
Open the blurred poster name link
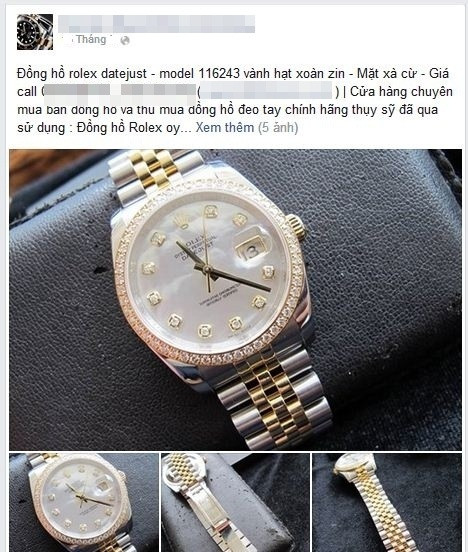click(x=156, y=24)
